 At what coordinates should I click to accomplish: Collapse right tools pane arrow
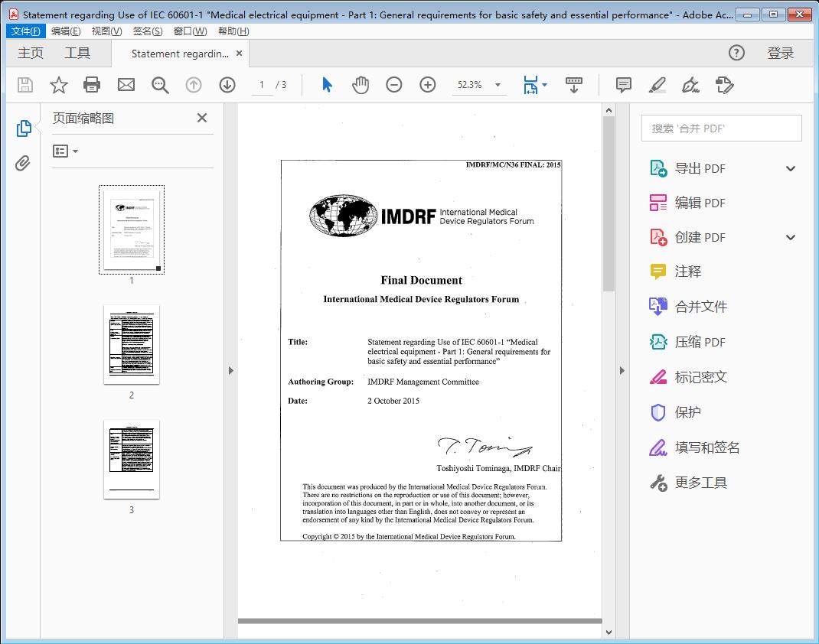(622, 370)
